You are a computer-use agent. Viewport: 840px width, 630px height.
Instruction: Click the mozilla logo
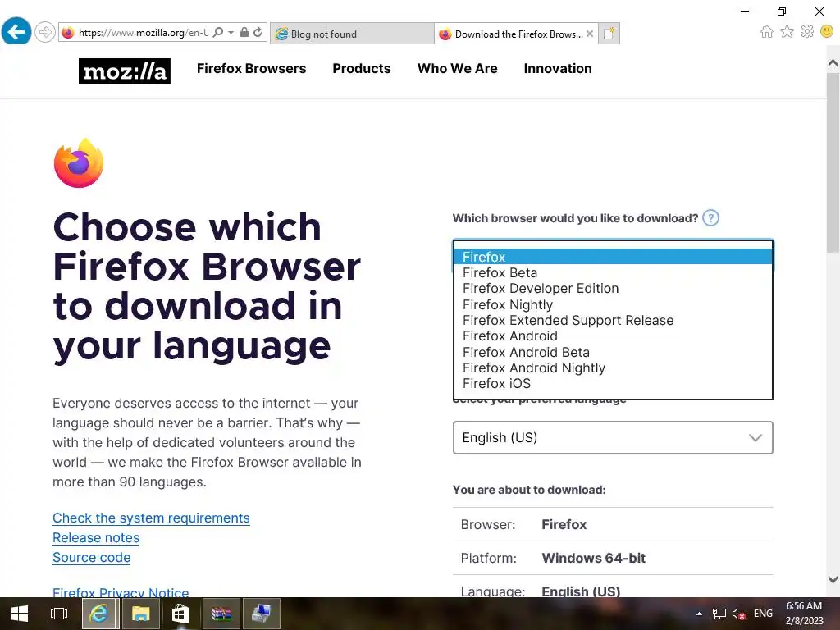125,71
